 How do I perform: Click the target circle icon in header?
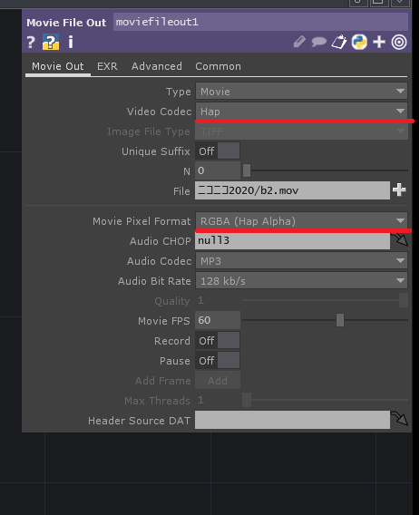click(399, 42)
